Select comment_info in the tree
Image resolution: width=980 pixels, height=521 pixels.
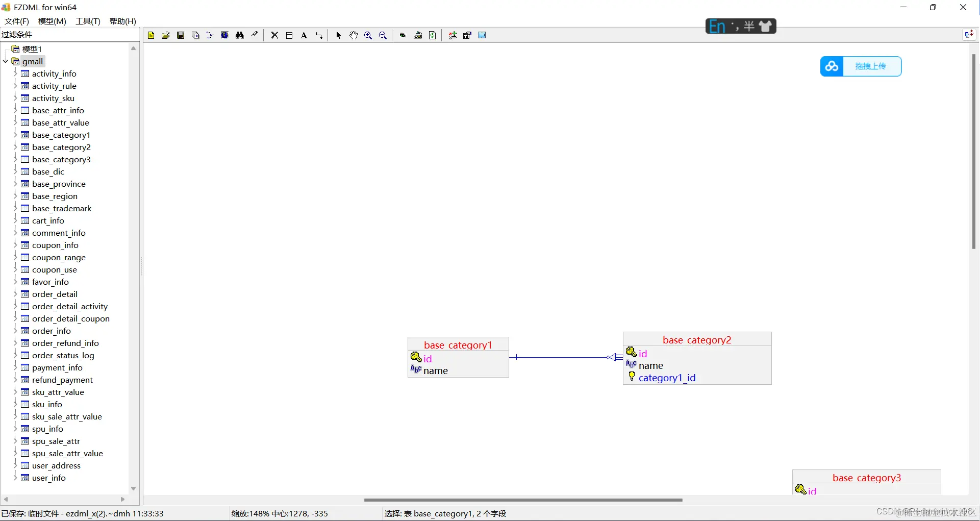click(59, 233)
